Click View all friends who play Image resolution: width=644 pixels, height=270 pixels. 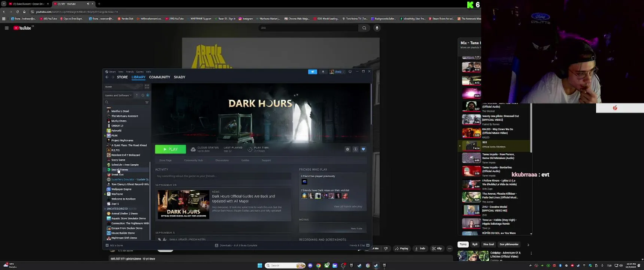click(348, 207)
